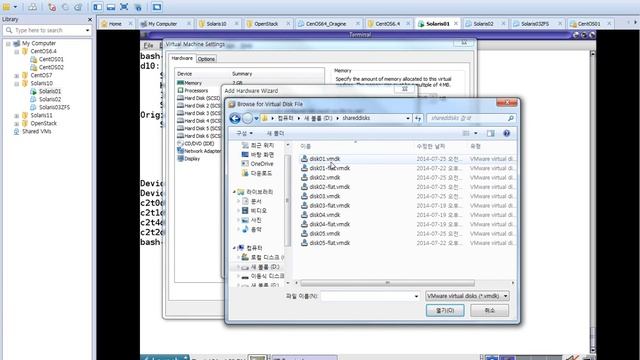The height and width of the screenshot is (360, 640).
Task: Switch to the OpenStack tab
Action: (266, 24)
